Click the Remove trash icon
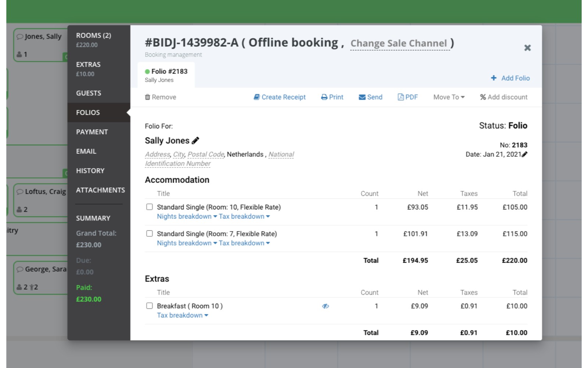Image resolution: width=588 pixels, height=368 pixels. point(147,97)
